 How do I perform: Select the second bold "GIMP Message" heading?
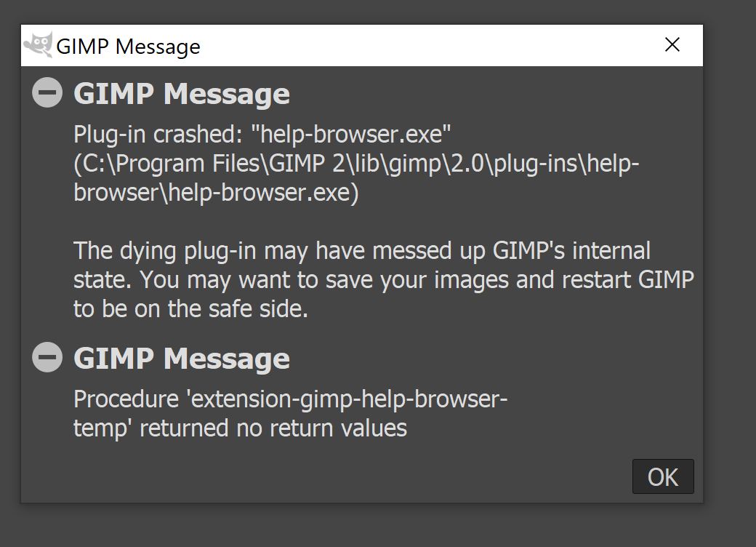coord(182,359)
